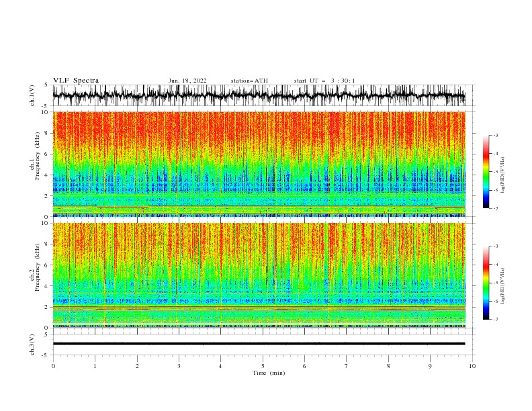Click time-axis tick label "1"
This screenshot has width=532, height=411.
(95, 366)
